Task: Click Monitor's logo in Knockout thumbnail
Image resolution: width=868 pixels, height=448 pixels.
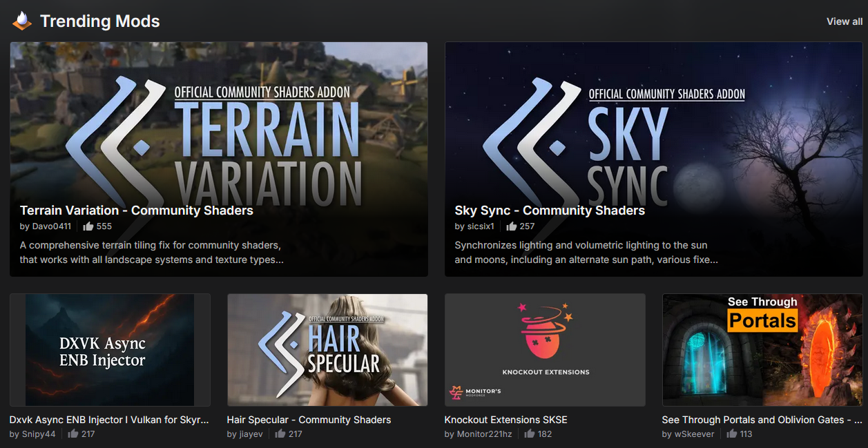Action: pyautogui.click(x=475, y=393)
